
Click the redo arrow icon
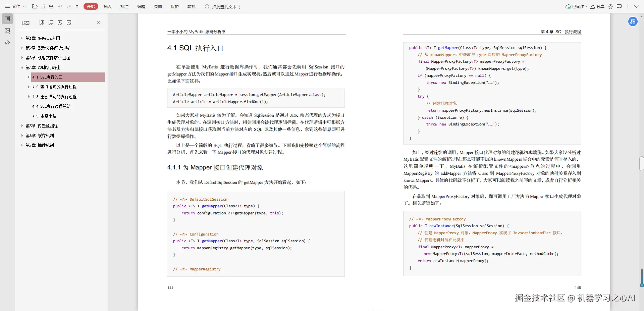68,6
